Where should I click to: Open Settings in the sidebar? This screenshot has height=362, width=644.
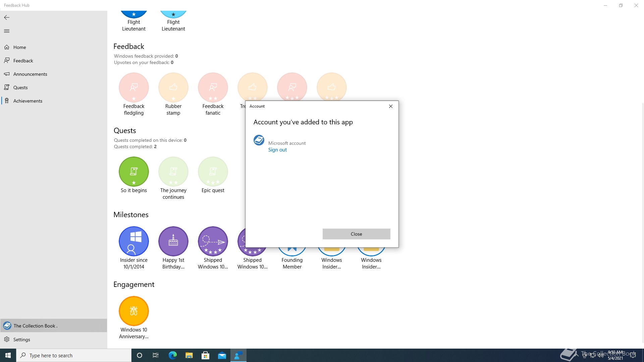click(x=54, y=340)
